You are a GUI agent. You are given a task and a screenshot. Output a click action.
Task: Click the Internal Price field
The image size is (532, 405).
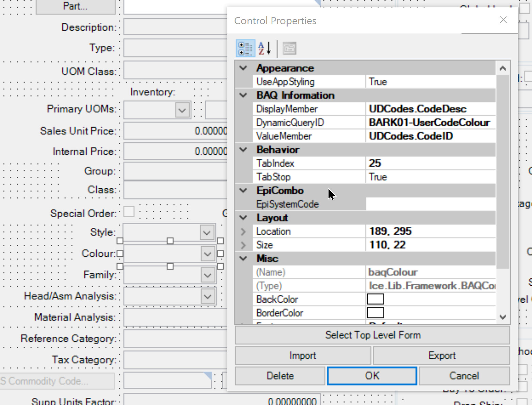[175, 151]
